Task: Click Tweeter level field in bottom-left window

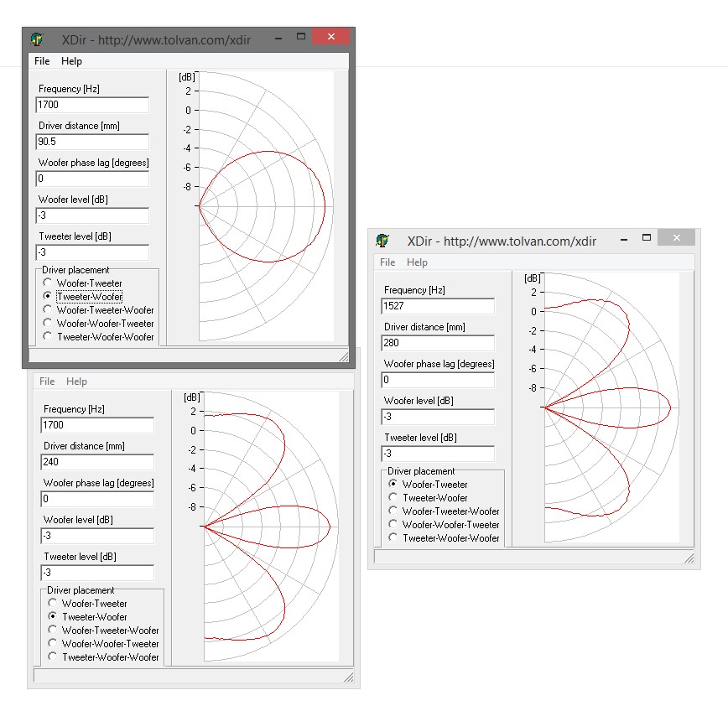Action: click(97, 573)
